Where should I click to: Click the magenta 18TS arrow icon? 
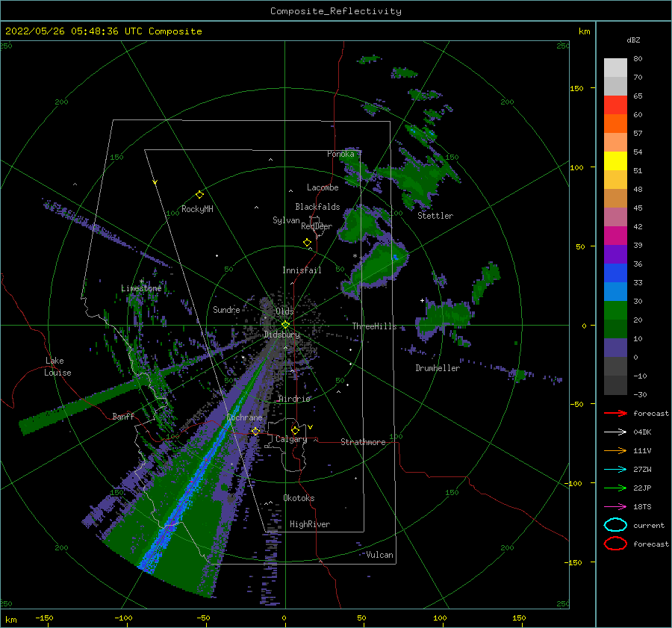[x=615, y=507]
